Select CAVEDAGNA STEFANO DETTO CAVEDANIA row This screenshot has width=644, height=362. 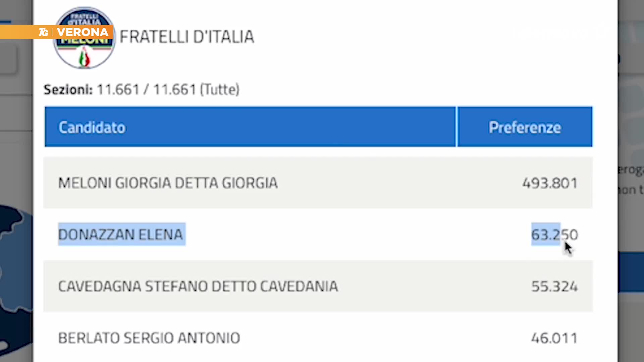pyautogui.click(x=198, y=286)
